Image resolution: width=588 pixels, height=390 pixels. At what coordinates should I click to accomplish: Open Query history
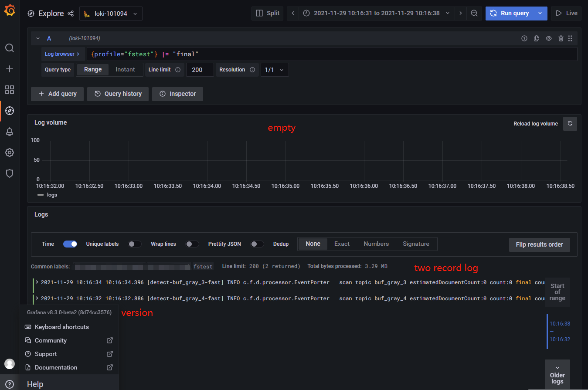coord(118,94)
